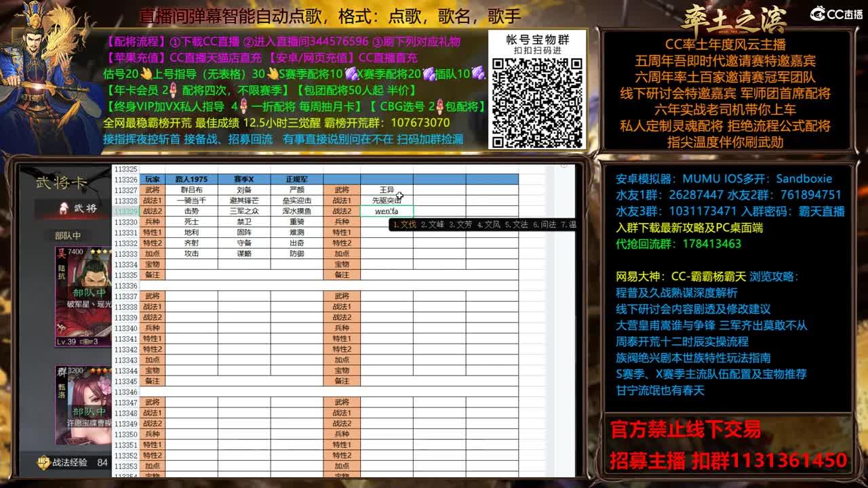Choose IME candidate 1.文伐
Viewport: 868px width, 488px height.
click(x=405, y=224)
